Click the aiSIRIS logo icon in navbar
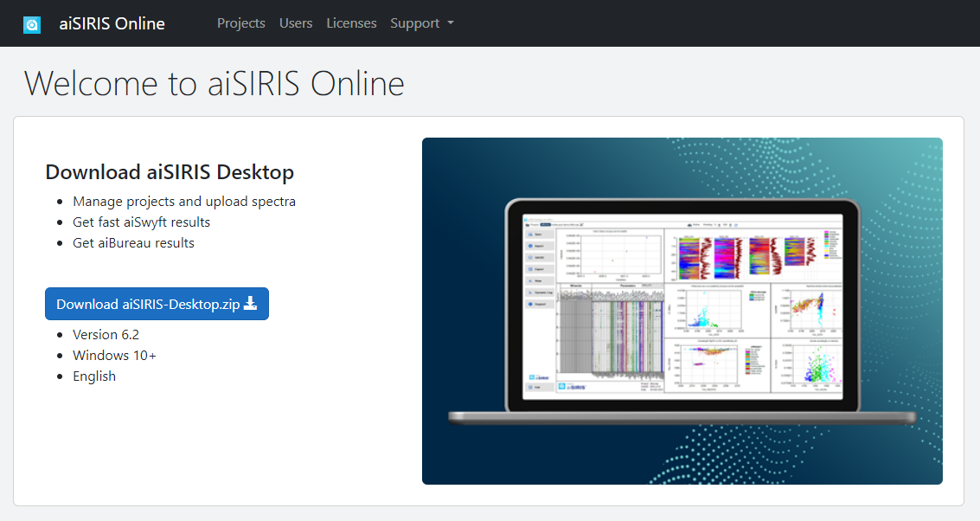 point(32,24)
